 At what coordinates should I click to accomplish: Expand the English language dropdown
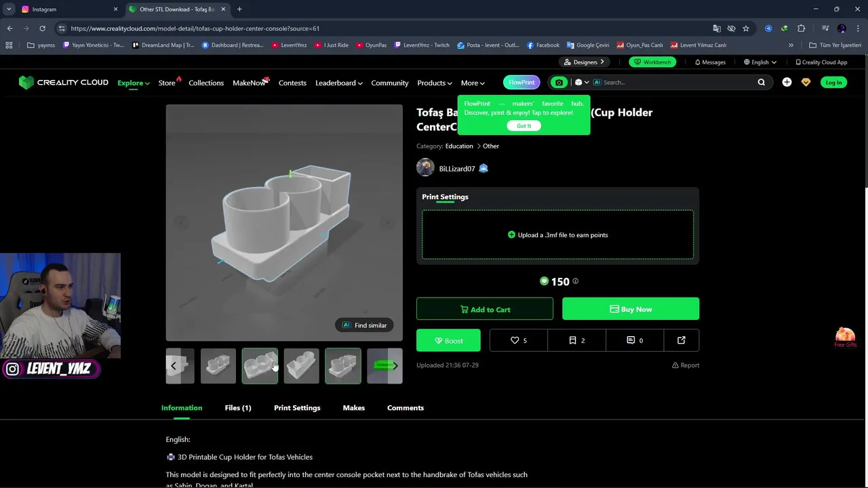[759, 62]
